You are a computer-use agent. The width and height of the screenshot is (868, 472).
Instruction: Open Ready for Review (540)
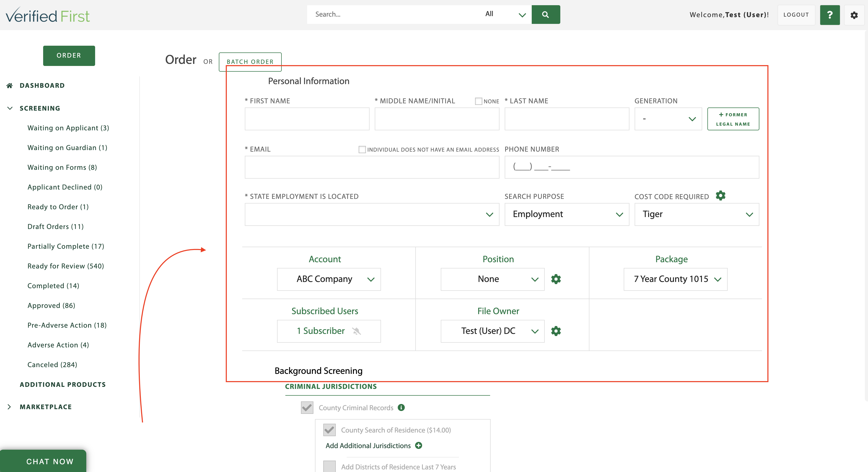pos(66,266)
